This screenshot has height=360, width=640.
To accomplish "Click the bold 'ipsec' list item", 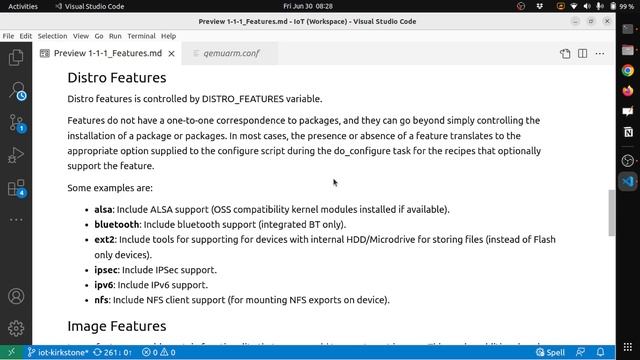I will [x=106, y=270].
